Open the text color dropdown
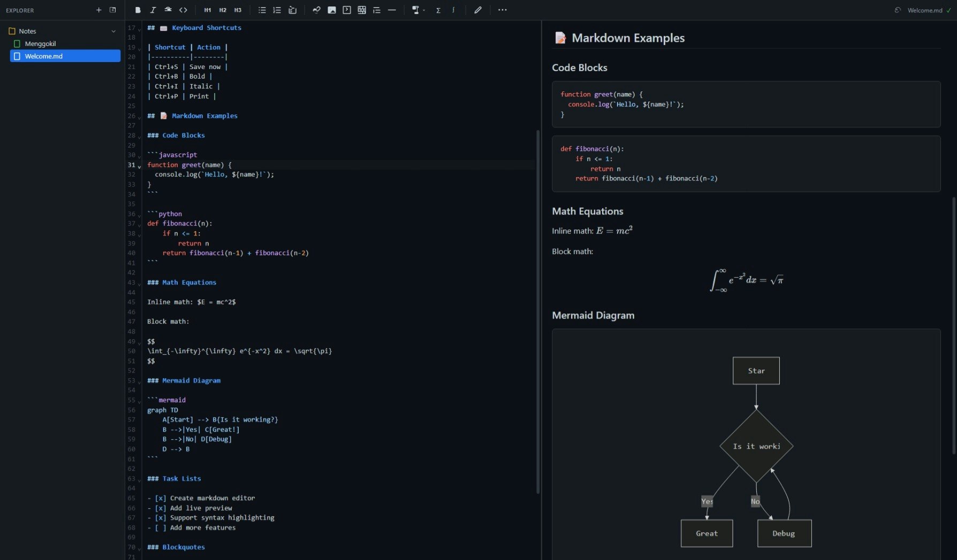 click(418, 10)
